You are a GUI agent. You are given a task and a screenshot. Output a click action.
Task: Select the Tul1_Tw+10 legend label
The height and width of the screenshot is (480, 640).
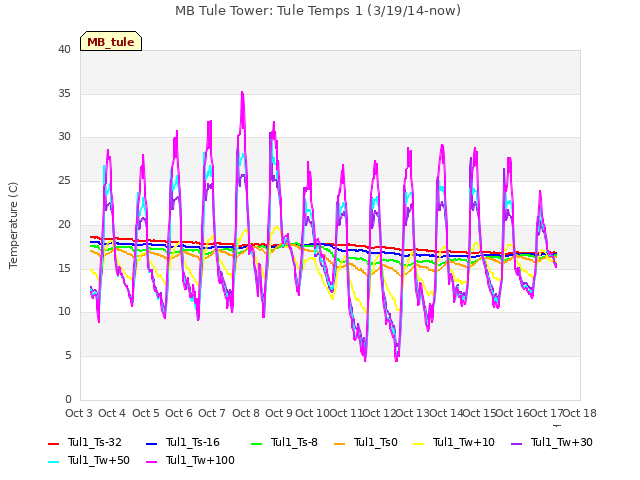tap(464, 442)
